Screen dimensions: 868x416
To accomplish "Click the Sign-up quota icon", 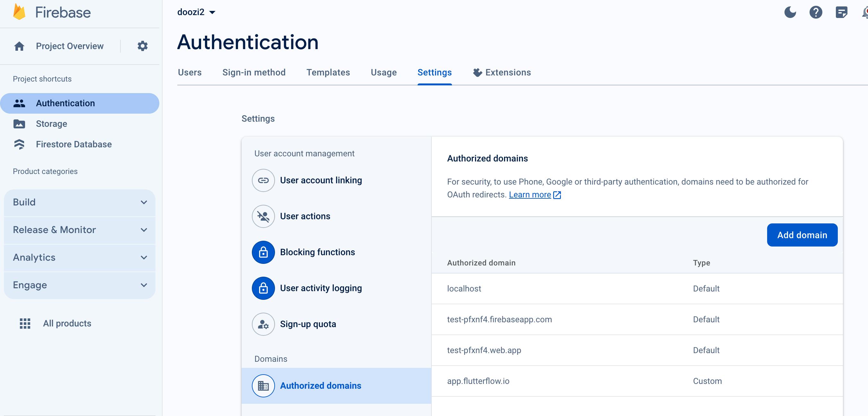I will [x=263, y=324].
